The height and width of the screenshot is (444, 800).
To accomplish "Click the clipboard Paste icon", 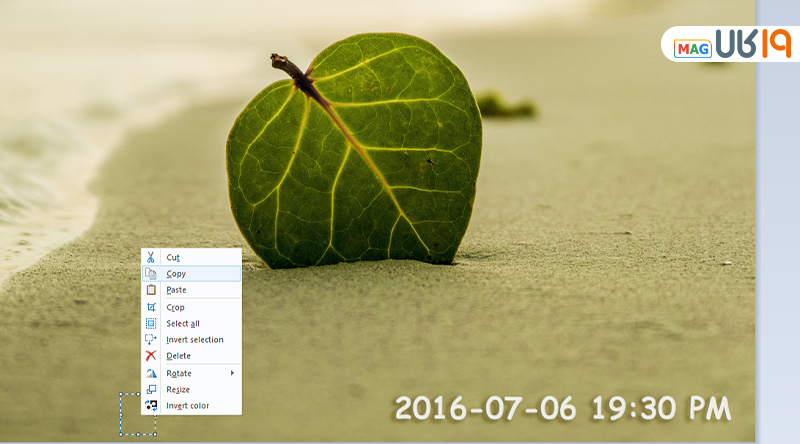I will [x=151, y=290].
